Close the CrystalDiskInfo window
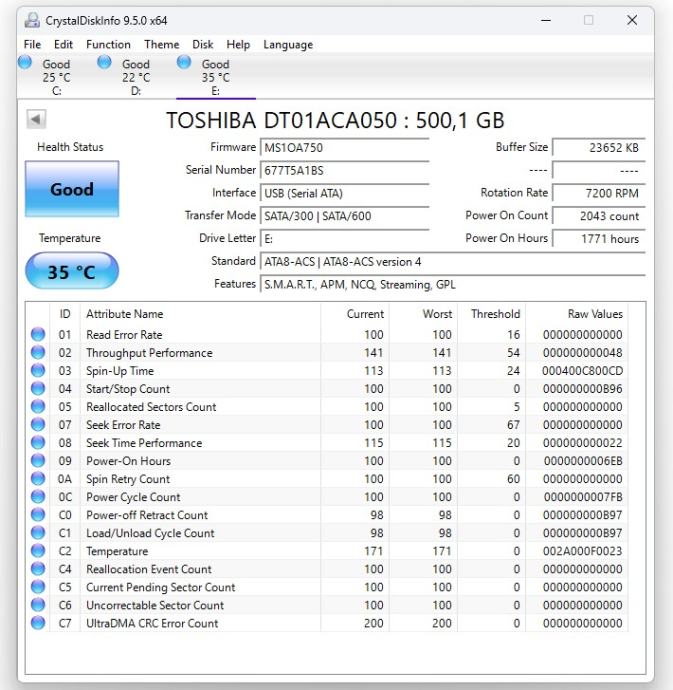 (632, 20)
